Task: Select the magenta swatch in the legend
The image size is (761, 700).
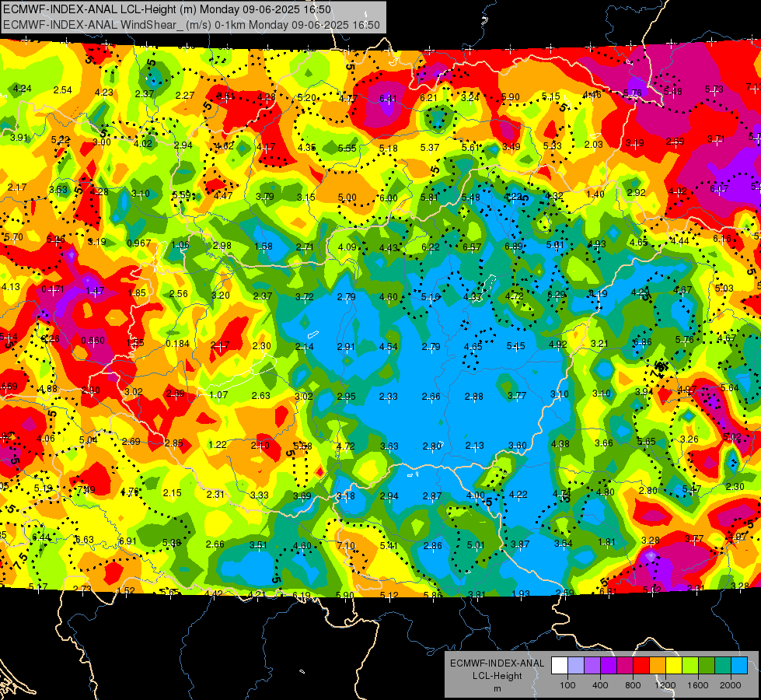Action: (x=625, y=666)
